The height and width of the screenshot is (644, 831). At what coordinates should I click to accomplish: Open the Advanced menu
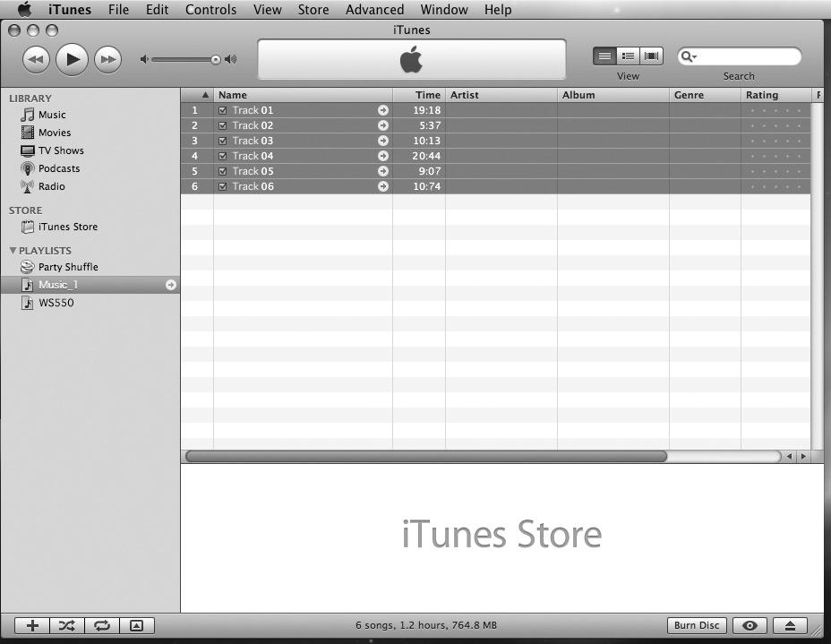pyautogui.click(x=374, y=10)
